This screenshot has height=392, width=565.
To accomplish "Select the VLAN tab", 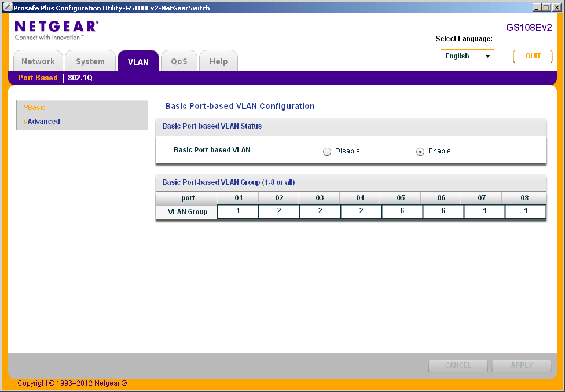I will point(138,61).
